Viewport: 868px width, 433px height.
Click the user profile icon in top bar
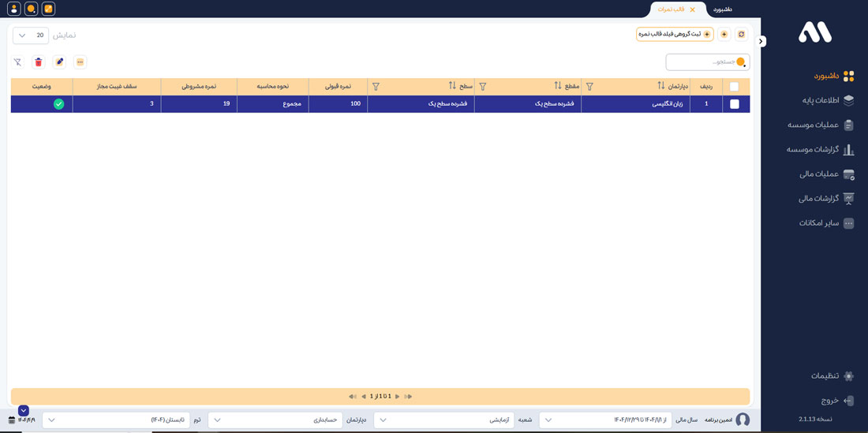point(13,9)
